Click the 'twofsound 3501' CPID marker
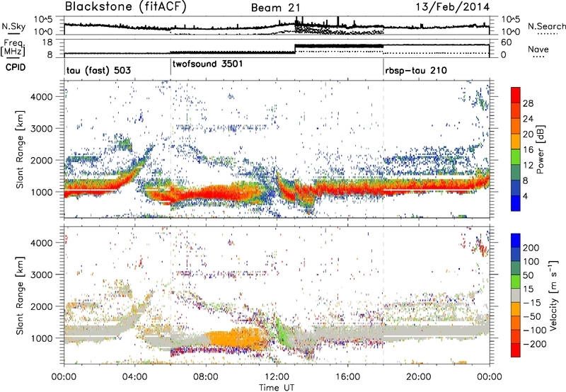The width and height of the screenshot is (566, 392). pos(207,64)
